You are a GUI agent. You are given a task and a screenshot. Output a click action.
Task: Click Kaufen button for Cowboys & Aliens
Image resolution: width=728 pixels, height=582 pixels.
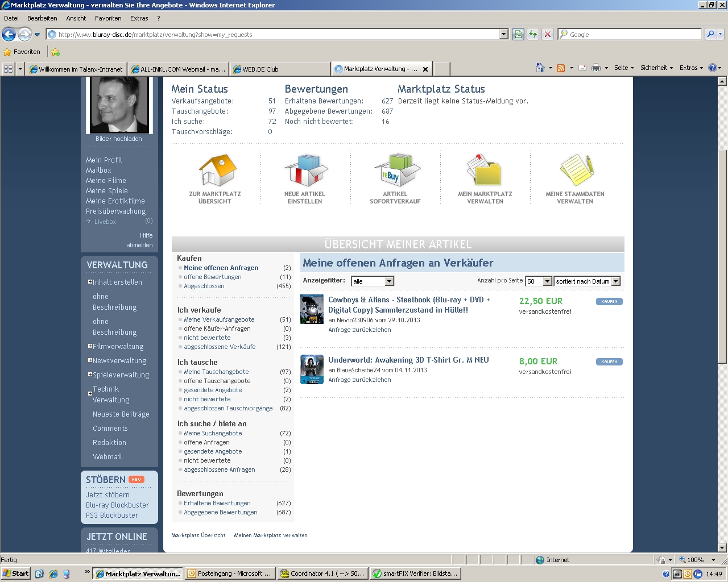(x=609, y=302)
